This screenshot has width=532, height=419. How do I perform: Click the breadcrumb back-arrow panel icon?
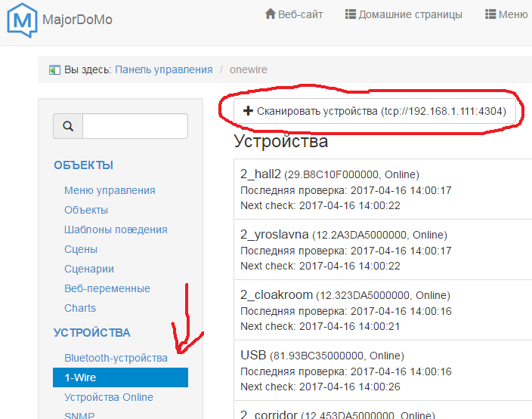tap(54, 69)
